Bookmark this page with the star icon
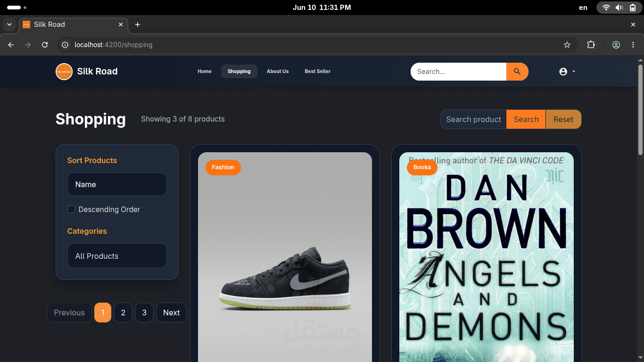644x362 pixels. [x=567, y=45]
